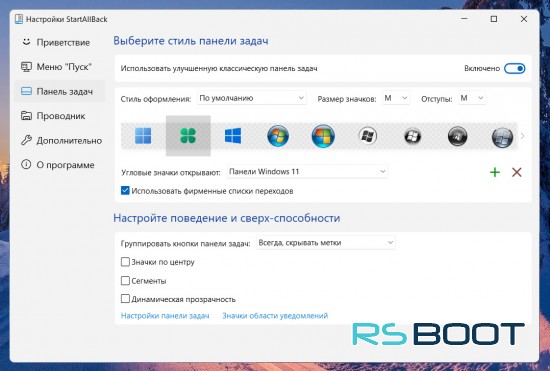Viewport: 550px width, 371px height.
Task: Enable the Динамическая прозрачность checkbox
Action: click(x=125, y=299)
